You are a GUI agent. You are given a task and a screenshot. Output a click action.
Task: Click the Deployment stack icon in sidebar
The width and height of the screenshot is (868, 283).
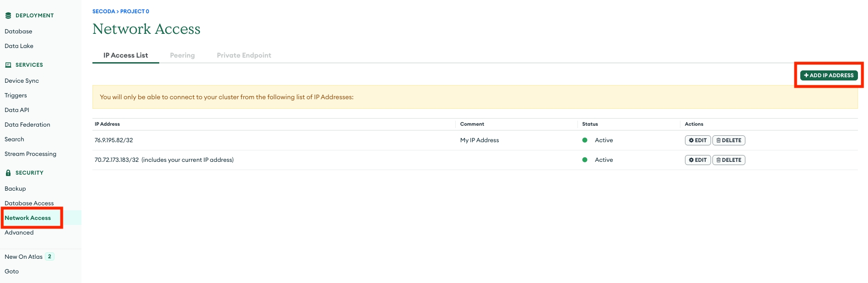click(8, 16)
